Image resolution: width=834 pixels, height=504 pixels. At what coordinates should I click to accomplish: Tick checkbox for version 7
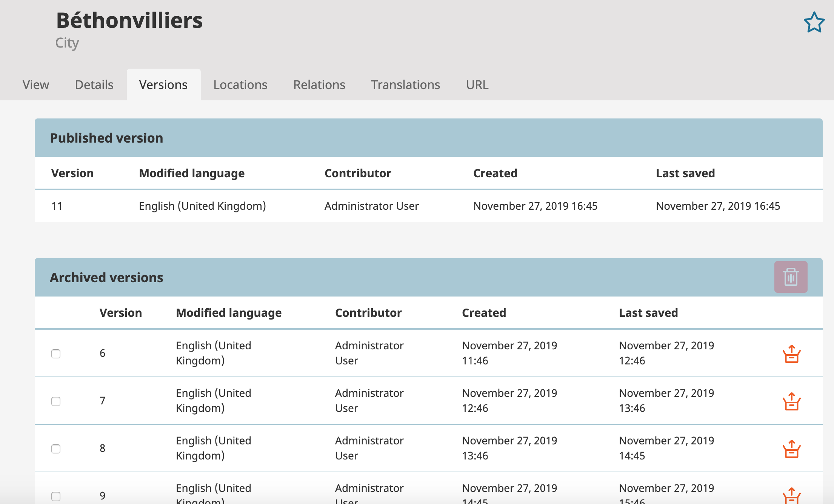point(56,401)
